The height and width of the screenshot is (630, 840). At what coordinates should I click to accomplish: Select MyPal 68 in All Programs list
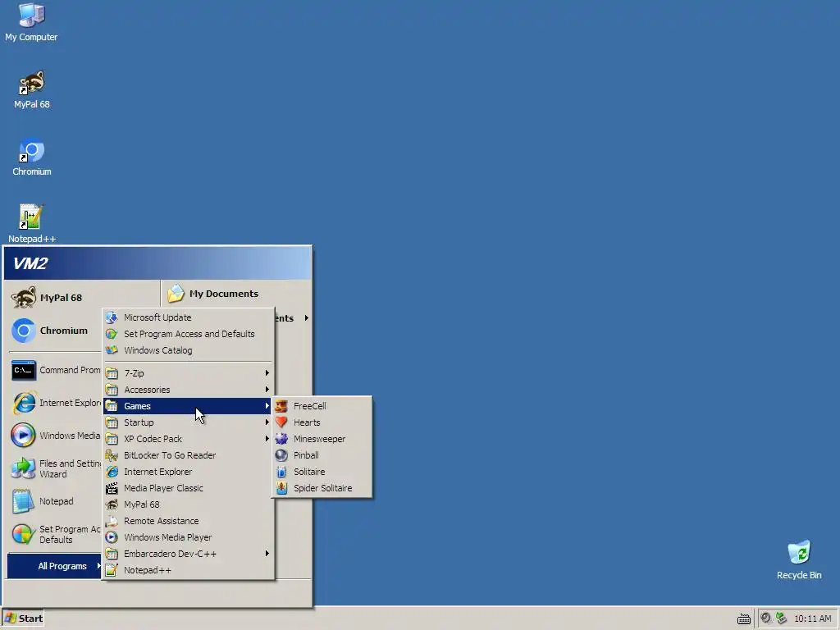(189, 504)
